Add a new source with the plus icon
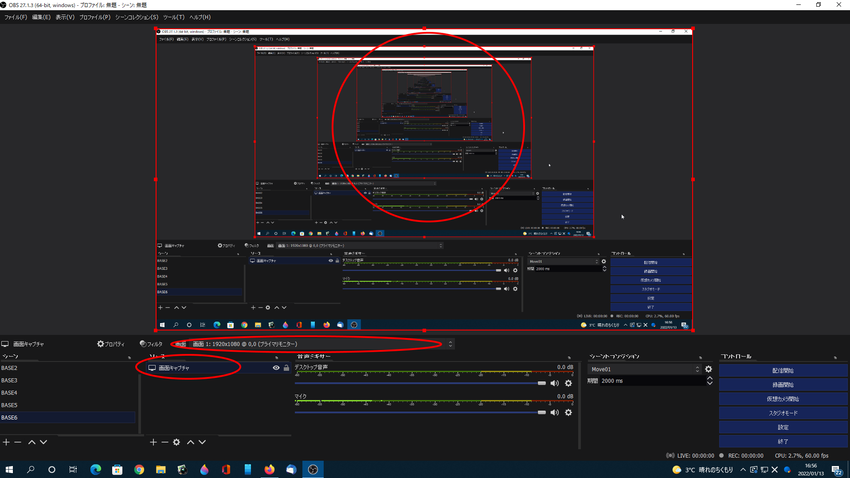Image resolution: width=850 pixels, height=478 pixels. [x=153, y=442]
